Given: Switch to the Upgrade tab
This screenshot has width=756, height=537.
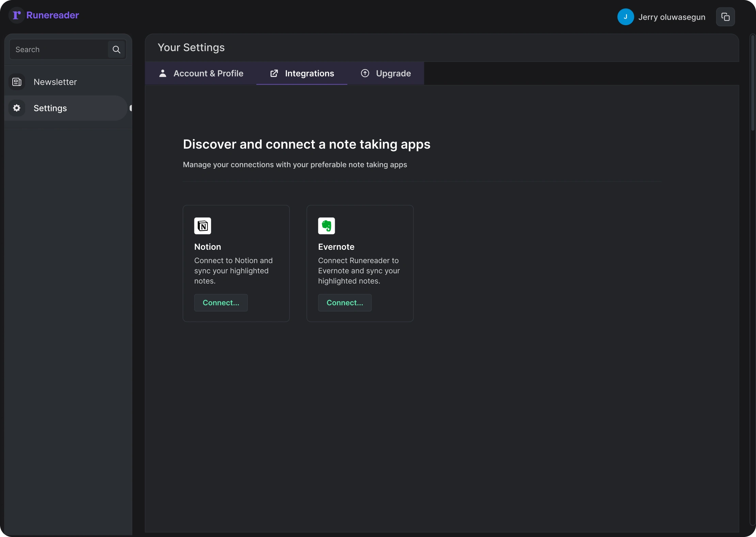Looking at the screenshot, I should pyautogui.click(x=385, y=74).
